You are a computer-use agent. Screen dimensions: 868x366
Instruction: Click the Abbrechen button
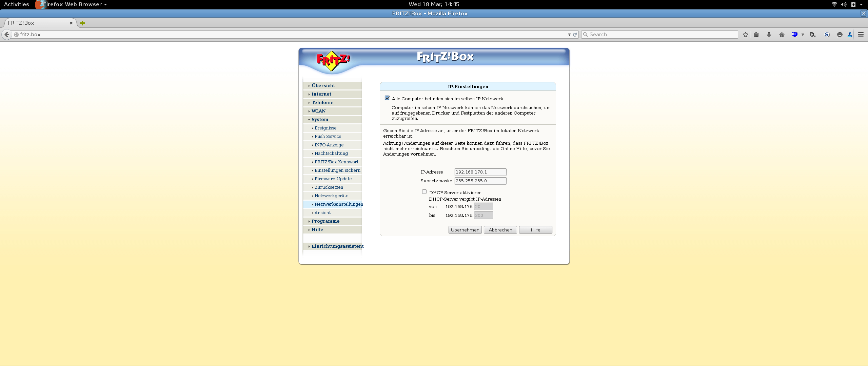pos(500,230)
